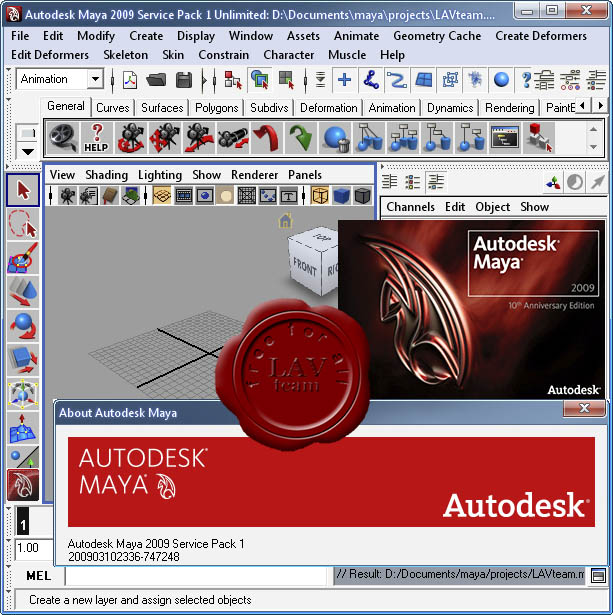This screenshot has height=615, width=613.
Task: Open the Create Deformers menu
Action: point(541,36)
